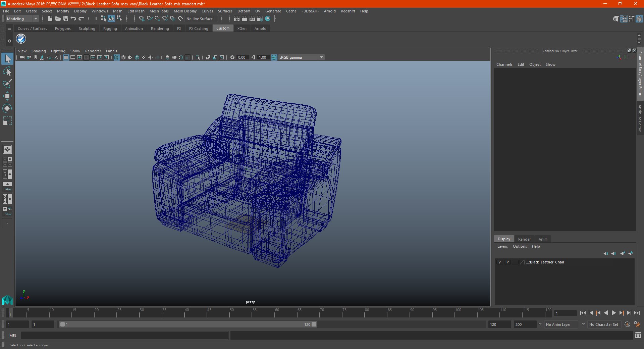The width and height of the screenshot is (644, 349).
Task: Activate the Lasso select tool
Action: click(x=7, y=71)
